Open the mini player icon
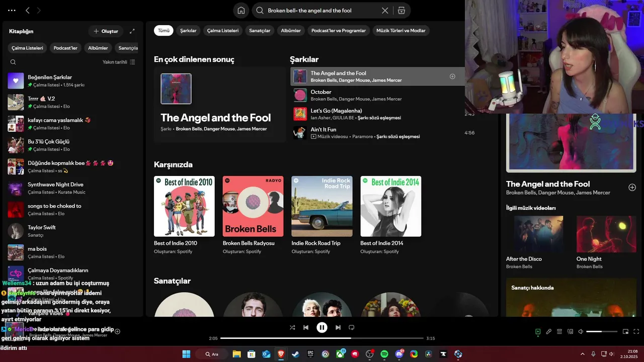Image resolution: width=644 pixels, height=362 pixels. pos(625,331)
